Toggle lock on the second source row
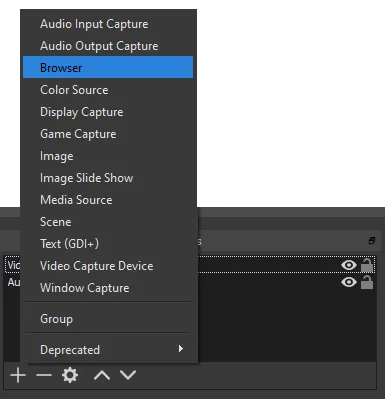 pos(367,282)
